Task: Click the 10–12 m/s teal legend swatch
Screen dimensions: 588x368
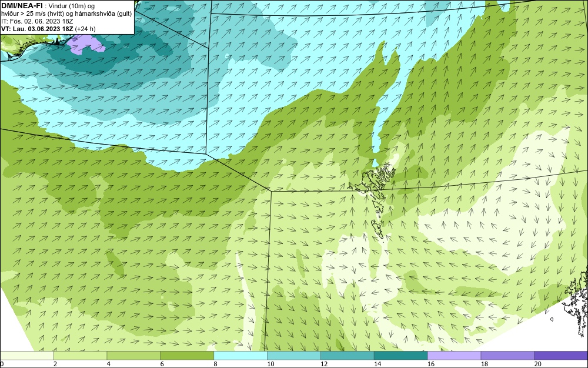Action: tap(294, 356)
